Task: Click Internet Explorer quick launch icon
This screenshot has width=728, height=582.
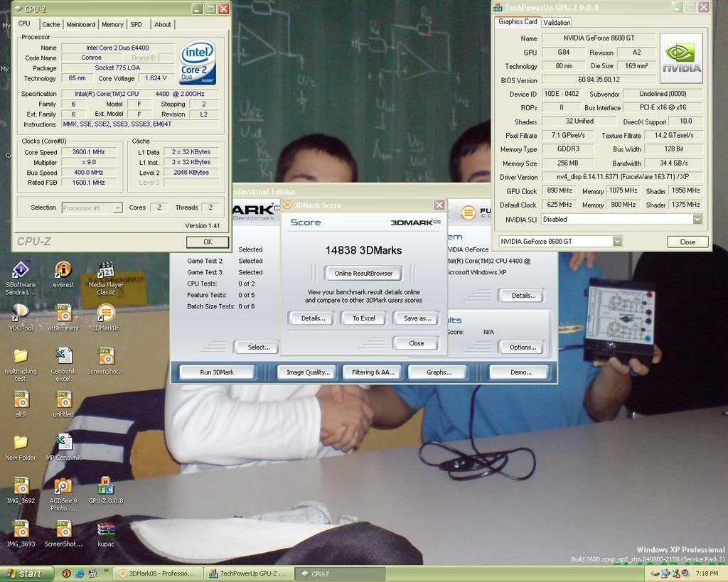Action: (x=80, y=573)
